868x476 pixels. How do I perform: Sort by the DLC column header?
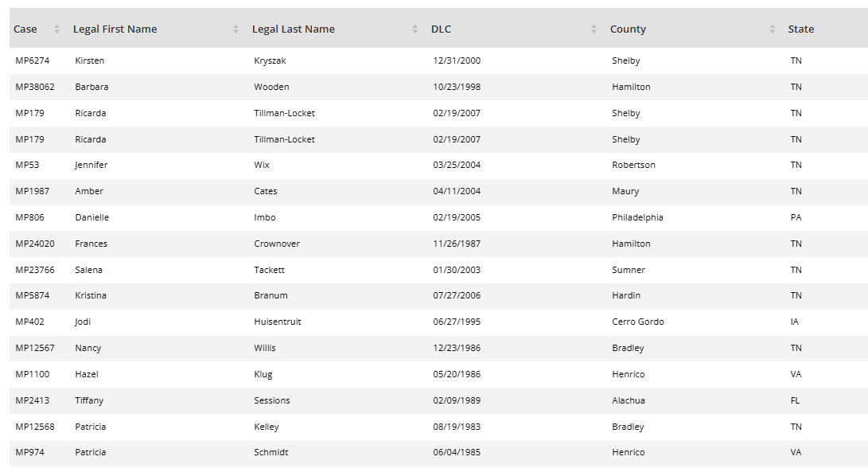tap(441, 29)
